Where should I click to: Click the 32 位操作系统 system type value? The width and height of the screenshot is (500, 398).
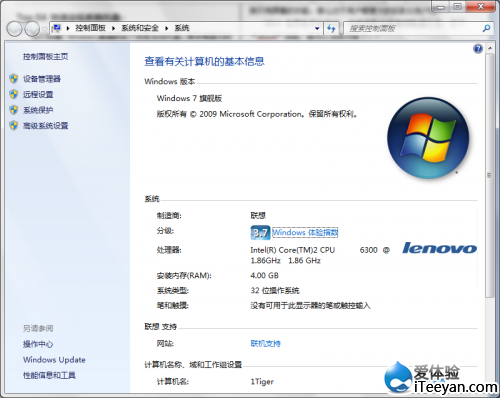(275, 291)
